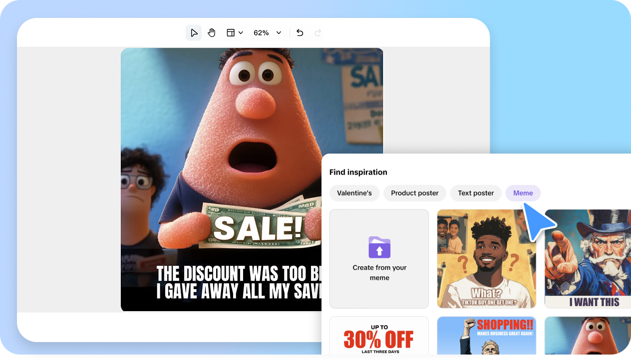The height and width of the screenshot is (364, 631).
Task: Select the arrow selection tool
Action: pos(194,32)
